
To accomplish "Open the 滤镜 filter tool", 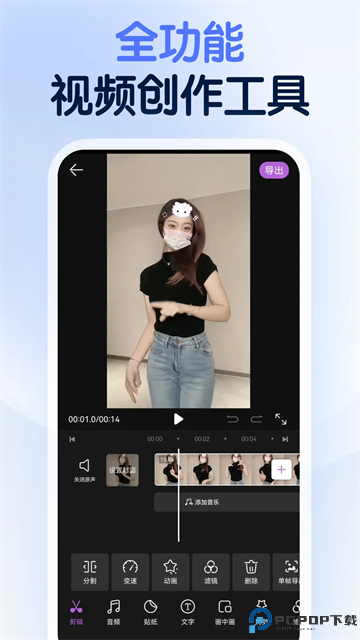I will pyautogui.click(x=211, y=572).
